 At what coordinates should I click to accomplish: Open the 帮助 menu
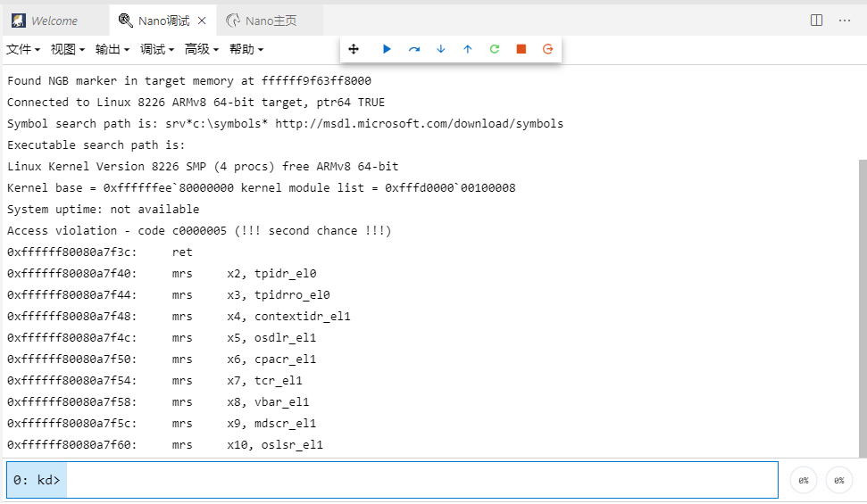click(x=246, y=49)
